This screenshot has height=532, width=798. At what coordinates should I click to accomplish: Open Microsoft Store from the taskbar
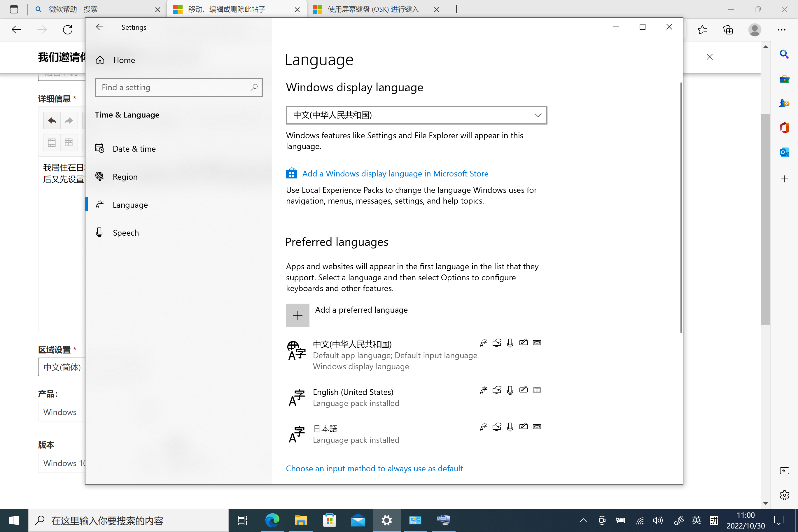click(330, 520)
